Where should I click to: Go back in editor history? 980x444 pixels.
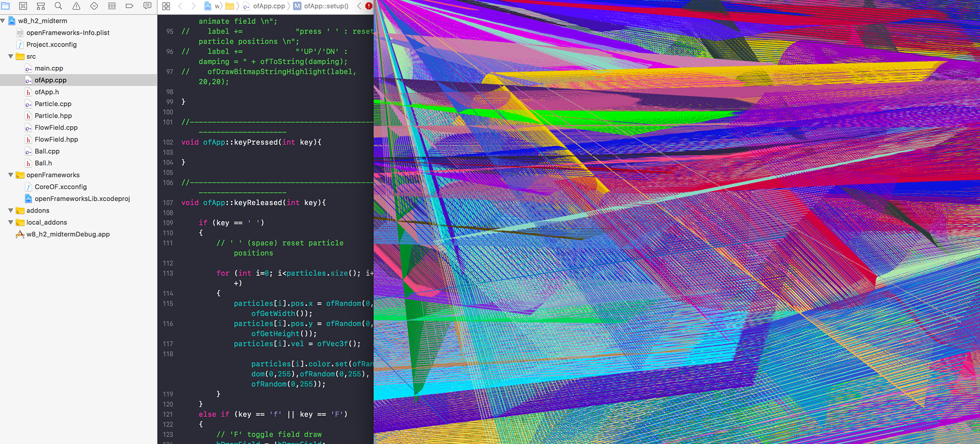click(180, 6)
